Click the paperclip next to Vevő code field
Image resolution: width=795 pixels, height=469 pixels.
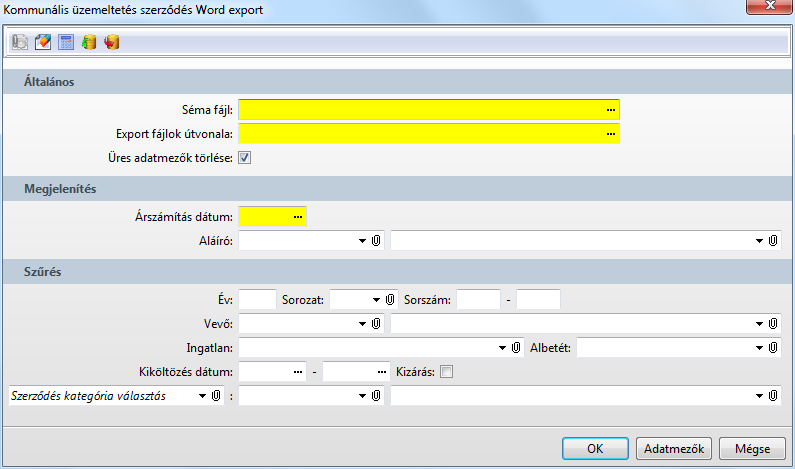376,323
